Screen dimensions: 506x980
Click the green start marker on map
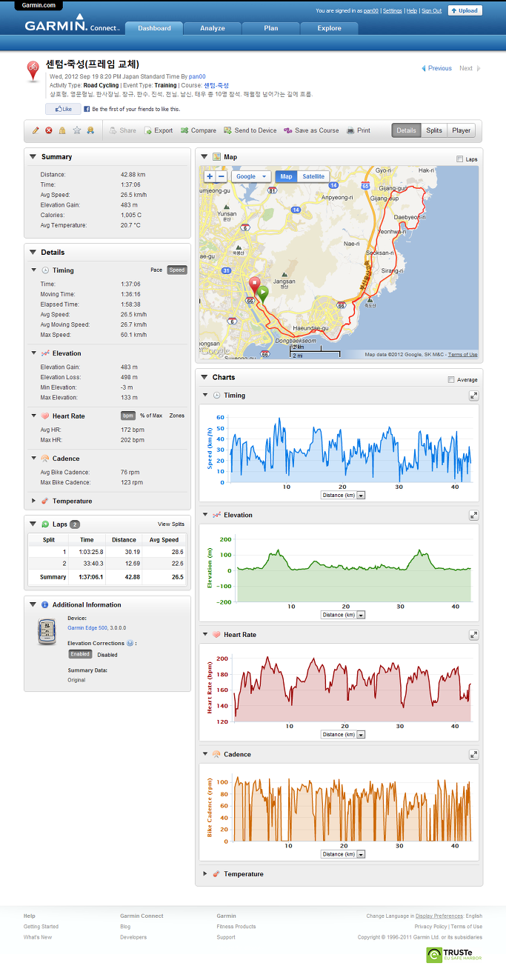[x=262, y=293]
